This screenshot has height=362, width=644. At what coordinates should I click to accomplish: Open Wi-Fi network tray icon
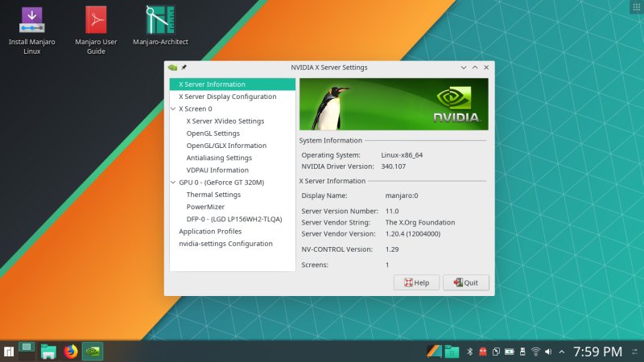(x=535, y=352)
